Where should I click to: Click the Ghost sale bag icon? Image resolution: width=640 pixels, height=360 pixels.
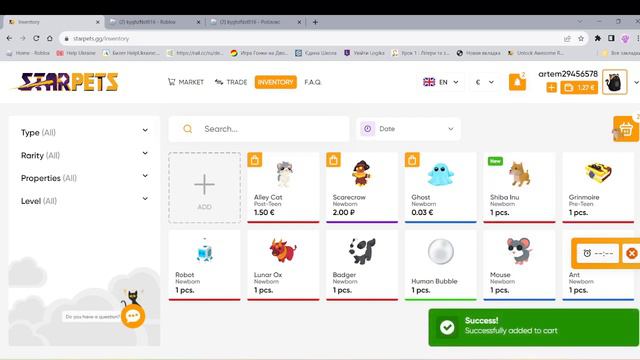coord(412,160)
